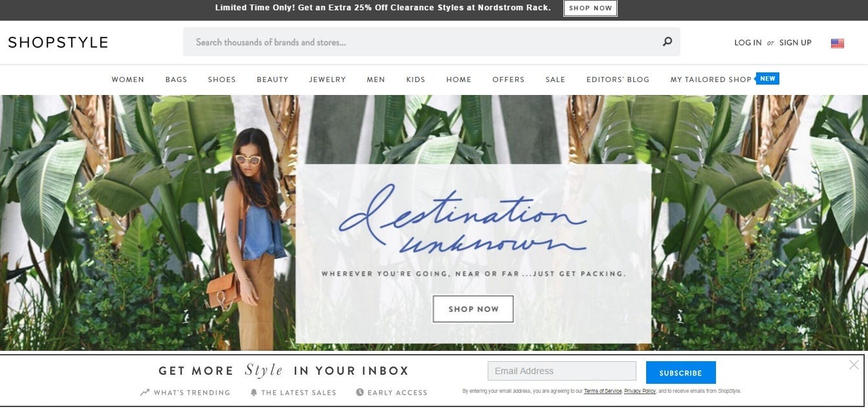This screenshot has height=409, width=868.
Task: Click the search magnifier icon
Action: (667, 42)
